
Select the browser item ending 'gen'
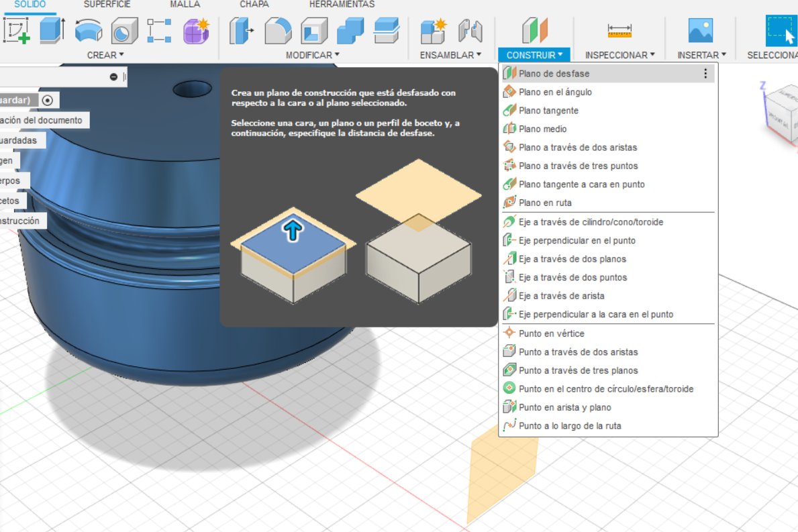click(9, 161)
